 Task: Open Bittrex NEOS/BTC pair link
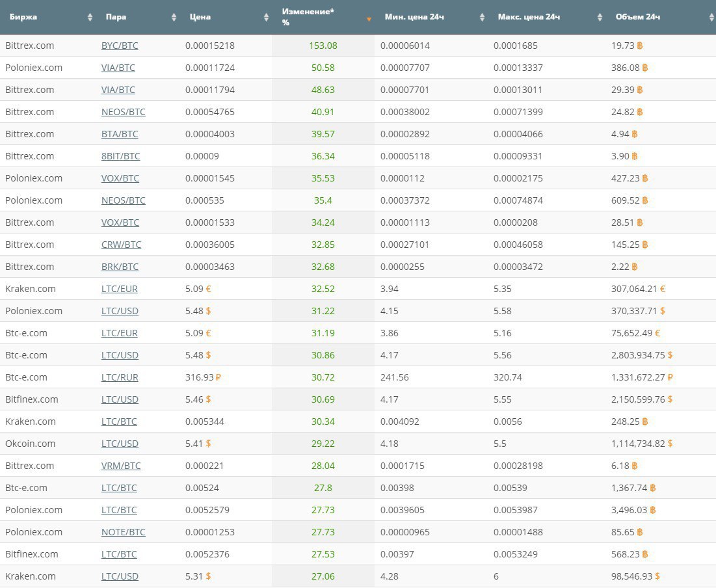(x=124, y=112)
